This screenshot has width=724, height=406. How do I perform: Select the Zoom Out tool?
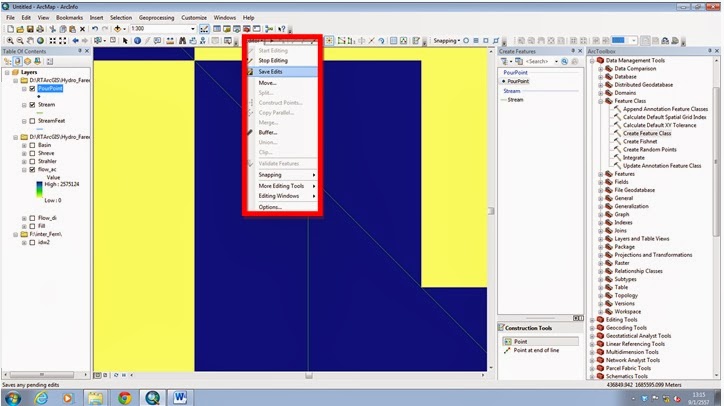click(x=20, y=41)
